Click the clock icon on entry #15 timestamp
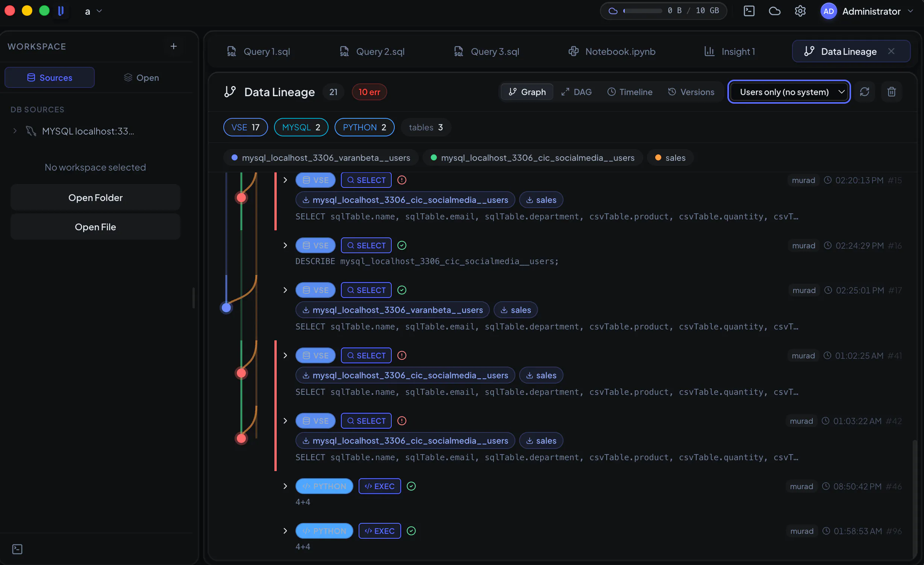The height and width of the screenshot is (565, 924). (827, 180)
